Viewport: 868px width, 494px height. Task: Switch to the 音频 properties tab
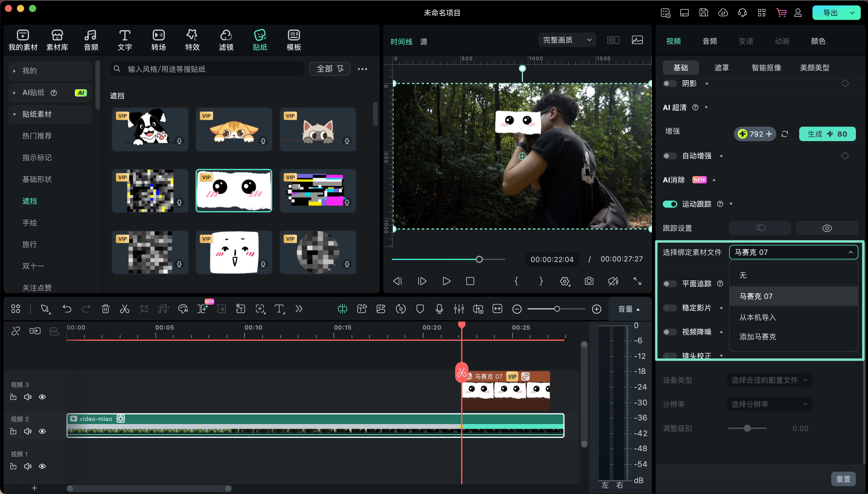pos(710,41)
